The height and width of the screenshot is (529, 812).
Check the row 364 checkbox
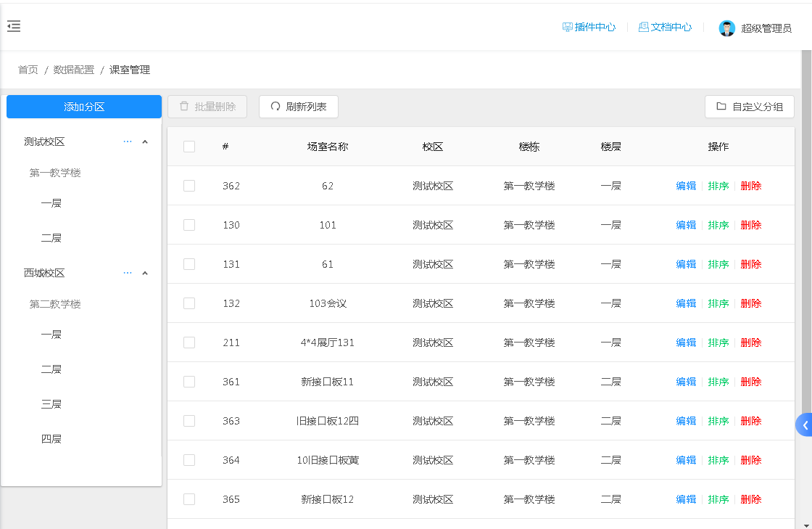(x=189, y=460)
